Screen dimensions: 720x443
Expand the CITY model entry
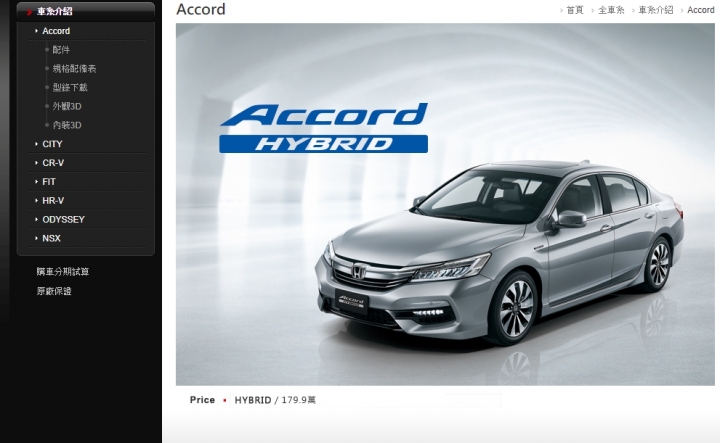[52, 144]
